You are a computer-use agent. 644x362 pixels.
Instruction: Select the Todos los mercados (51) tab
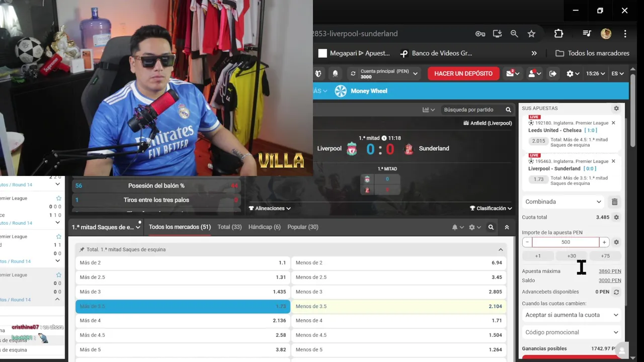coord(180,227)
